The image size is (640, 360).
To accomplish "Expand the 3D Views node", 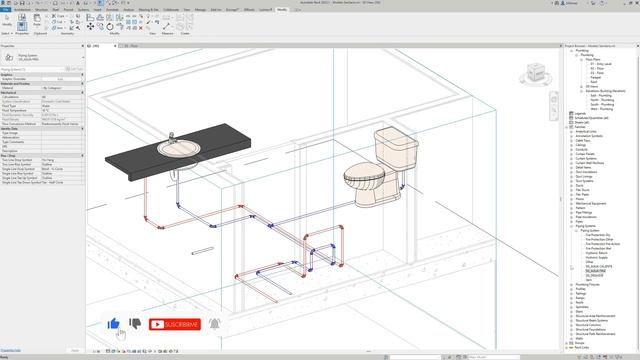I will pos(581,87).
